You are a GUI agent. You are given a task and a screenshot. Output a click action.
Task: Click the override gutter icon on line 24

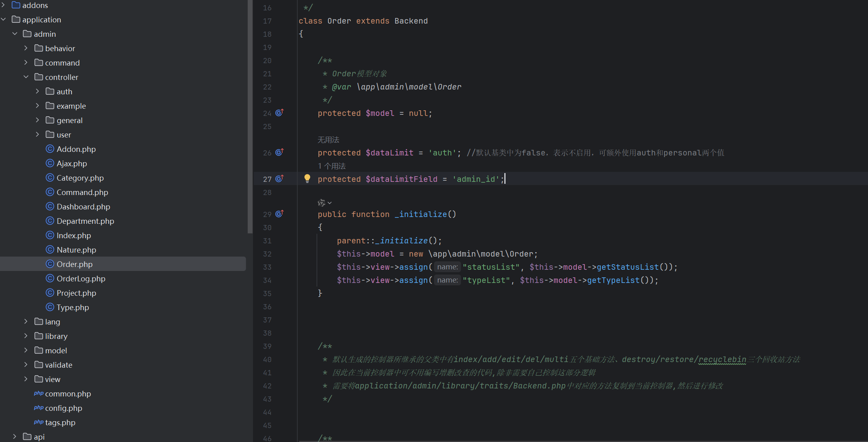point(279,113)
